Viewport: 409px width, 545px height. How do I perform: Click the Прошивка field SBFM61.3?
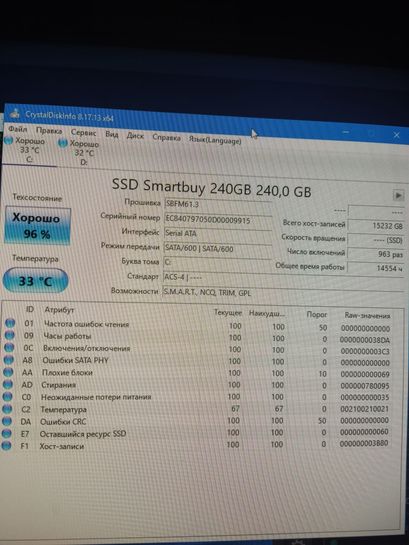tap(218, 205)
